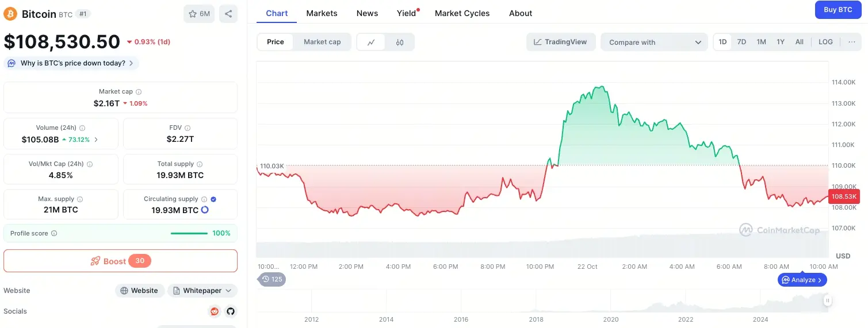868x328 pixels.
Task: Enable LOG scale on the chart
Action: pos(825,42)
